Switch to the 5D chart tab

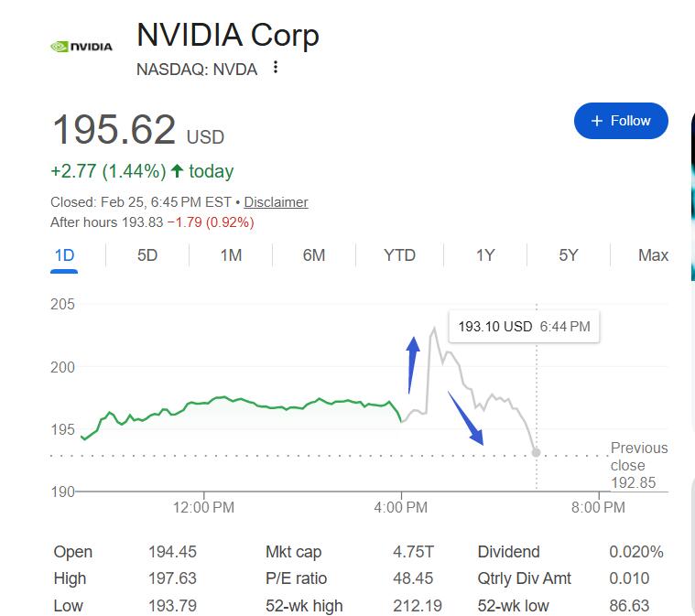pyautogui.click(x=147, y=255)
